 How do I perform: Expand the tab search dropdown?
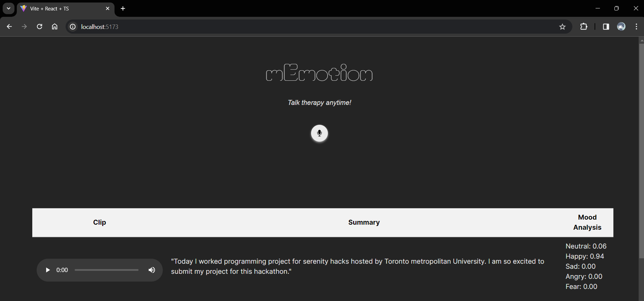[x=8, y=8]
